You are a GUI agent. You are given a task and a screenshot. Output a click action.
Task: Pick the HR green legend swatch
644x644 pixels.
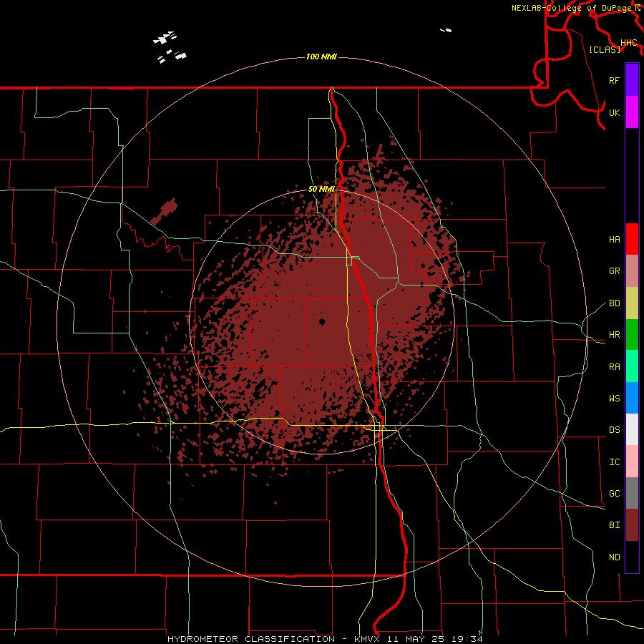pyautogui.click(x=632, y=334)
